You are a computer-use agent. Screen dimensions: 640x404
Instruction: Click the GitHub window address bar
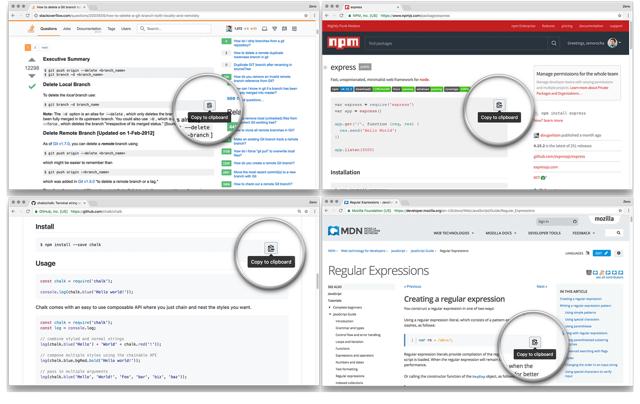pyautogui.click(x=165, y=211)
